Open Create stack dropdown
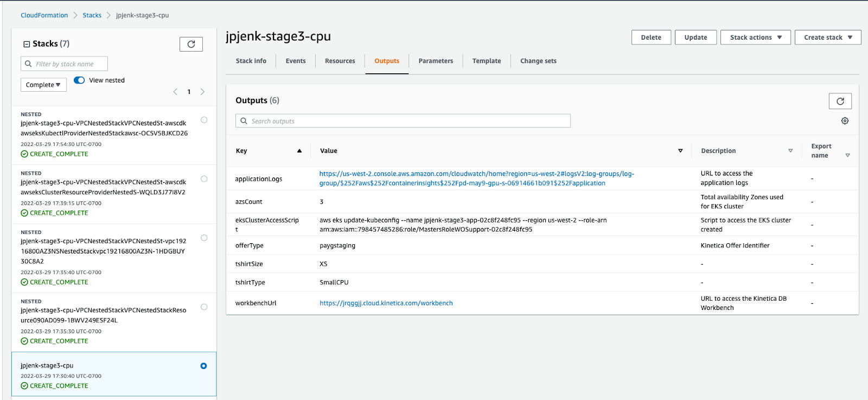 click(x=828, y=37)
